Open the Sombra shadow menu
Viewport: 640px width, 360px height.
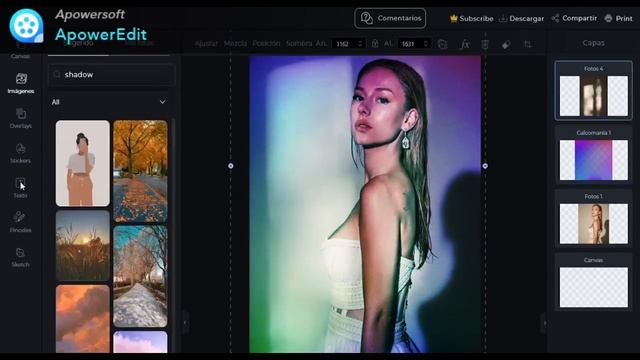299,43
